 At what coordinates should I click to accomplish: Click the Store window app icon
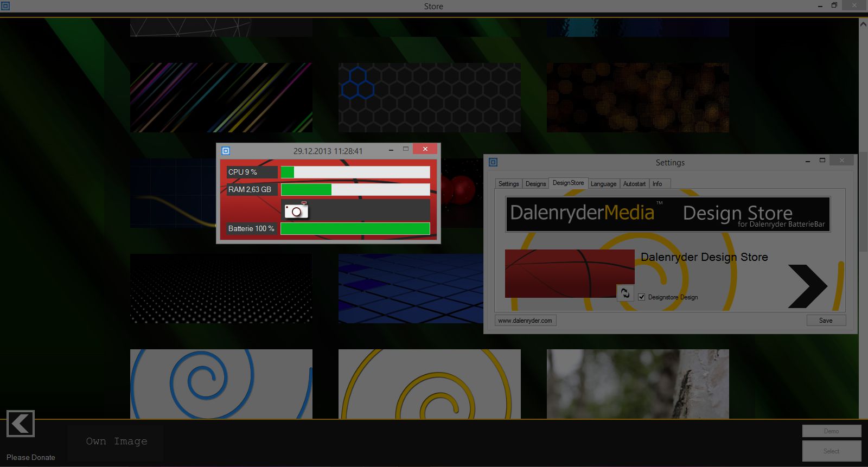click(5, 6)
